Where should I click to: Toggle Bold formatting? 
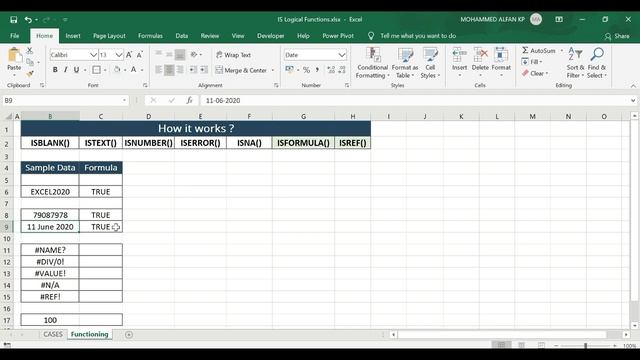pos(55,70)
